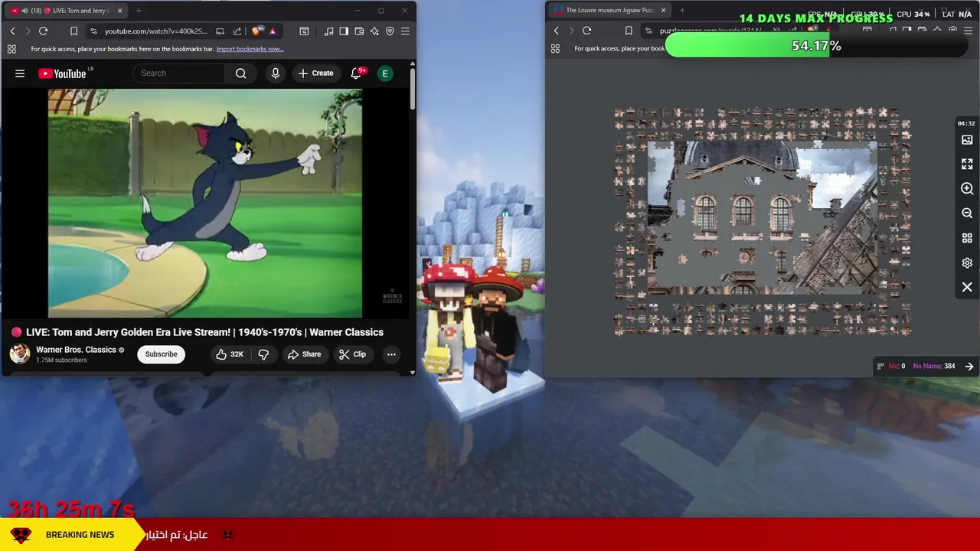Open Brave Shields lion icon in YouTube window
This screenshot has width=980, height=551.
tap(256, 31)
